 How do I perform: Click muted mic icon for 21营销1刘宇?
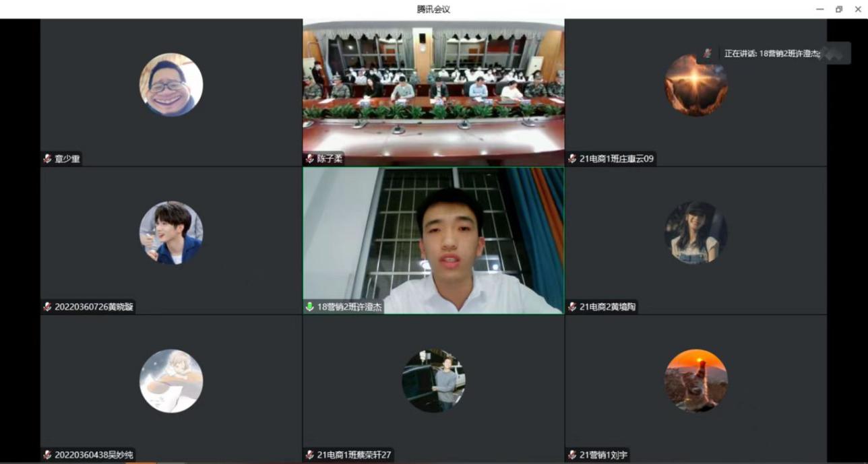pos(572,455)
